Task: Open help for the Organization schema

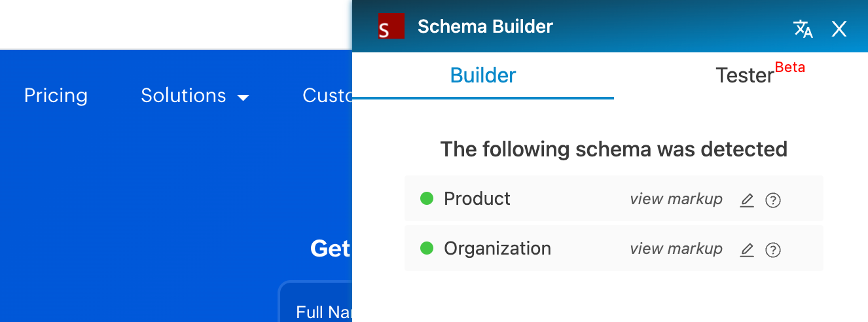Action: tap(773, 249)
